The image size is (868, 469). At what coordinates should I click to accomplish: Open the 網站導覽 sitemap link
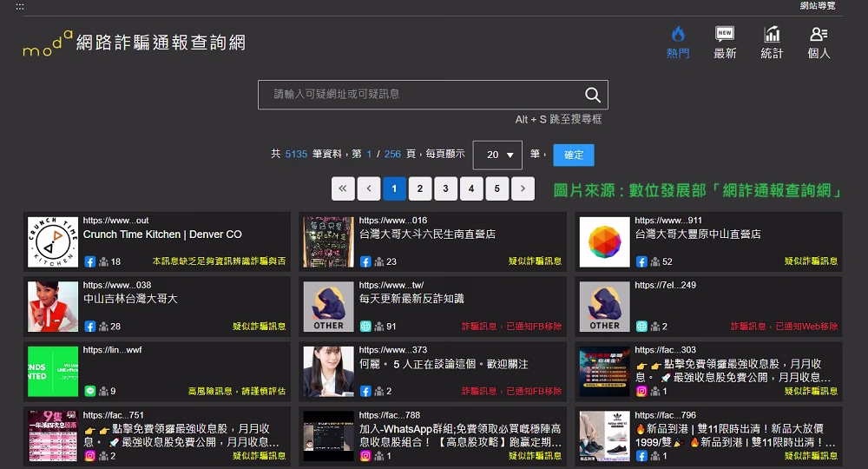(x=818, y=5)
